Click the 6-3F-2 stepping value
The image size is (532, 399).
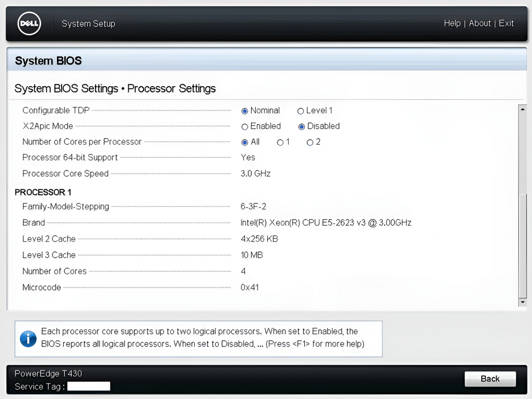pos(253,206)
